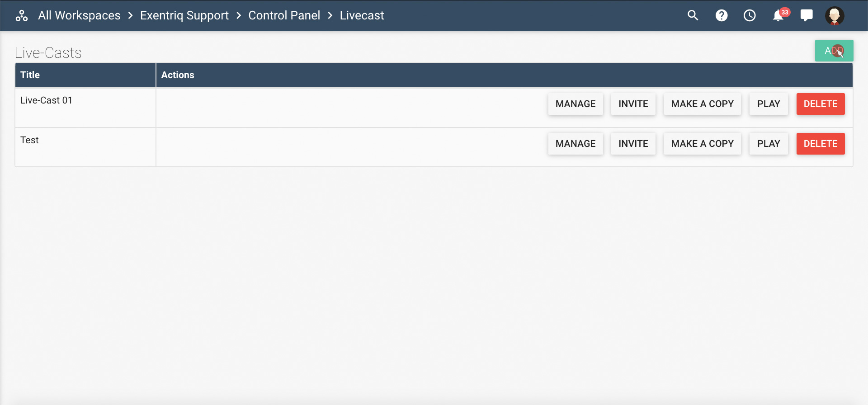Viewport: 868px width, 405px height.
Task: Play the Test livecast
Action: (x=769, y=144)
